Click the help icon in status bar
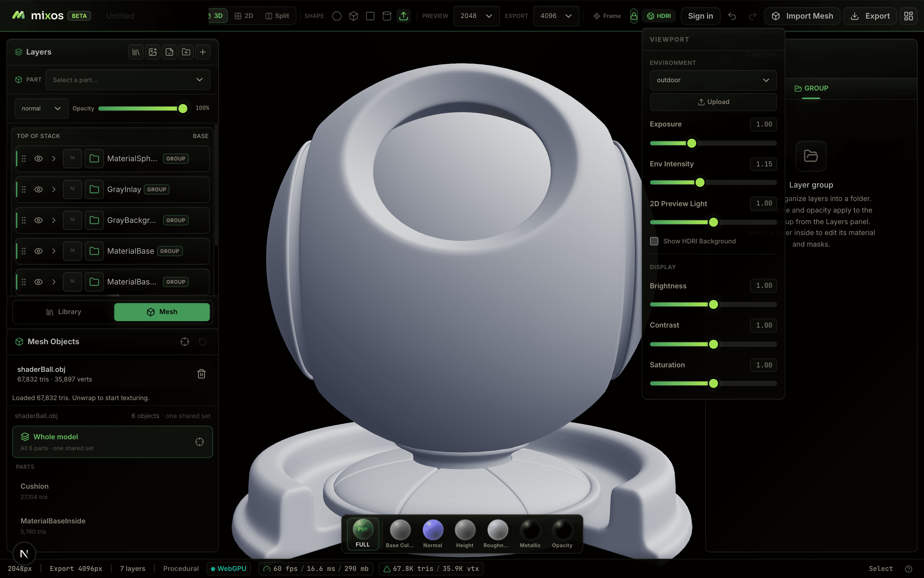 909,569
